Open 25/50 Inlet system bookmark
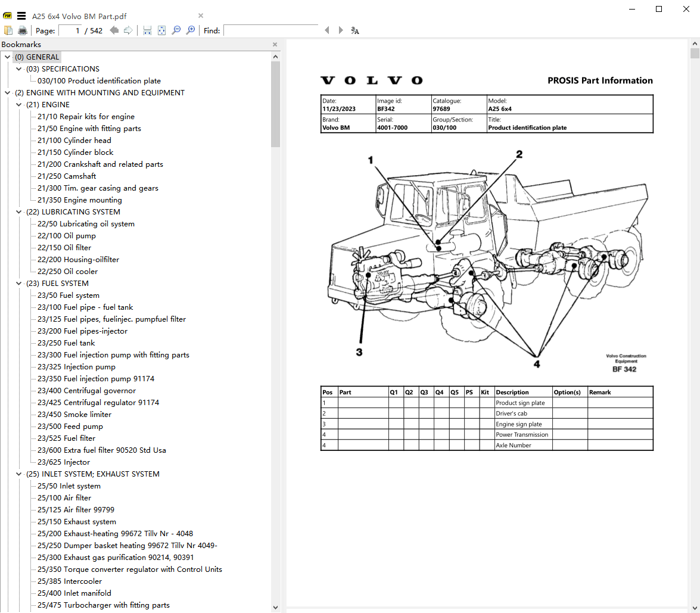Screen dimensions: 700x613 (x=69, y=486)
